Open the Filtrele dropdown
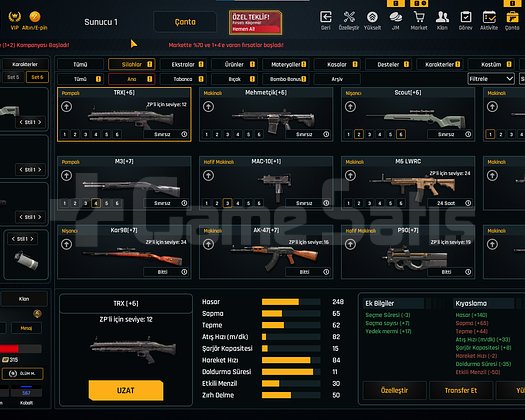 tap(491, 79)
